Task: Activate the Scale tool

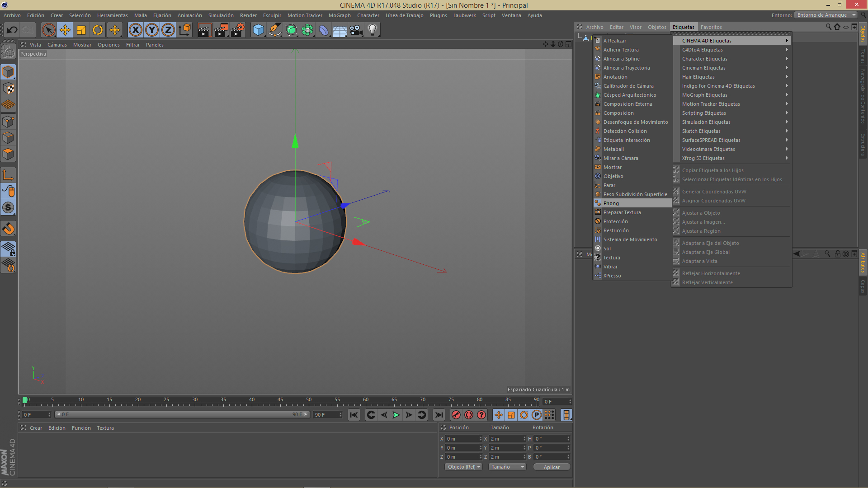Action: coord(81,30)
